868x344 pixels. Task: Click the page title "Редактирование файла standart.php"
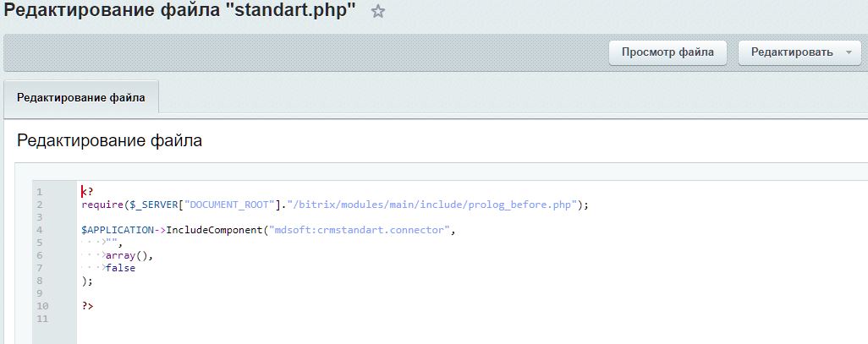179,12
